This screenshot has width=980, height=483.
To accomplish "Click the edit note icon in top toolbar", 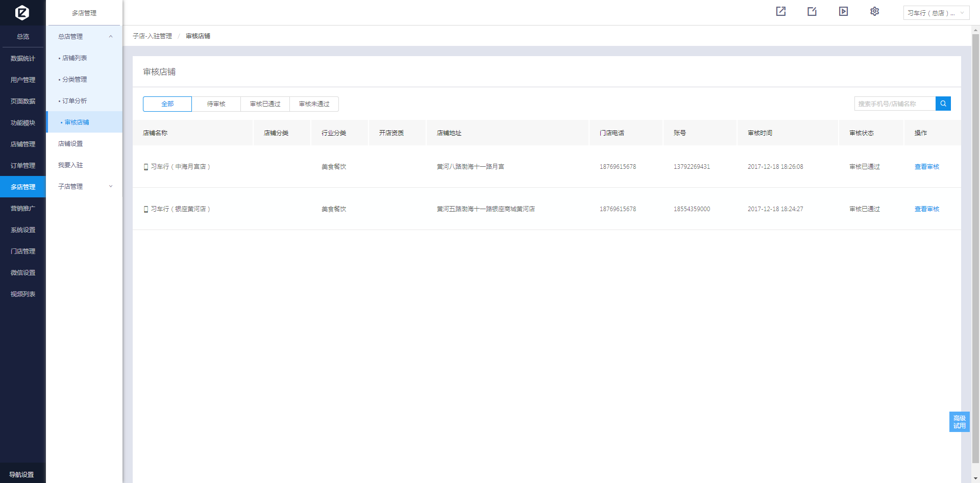I will tap(812, 11).
